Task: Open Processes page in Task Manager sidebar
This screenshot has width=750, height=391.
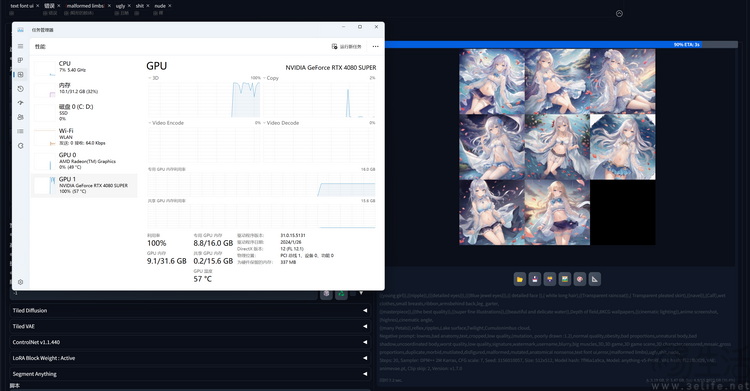Action: click(20, 60)
